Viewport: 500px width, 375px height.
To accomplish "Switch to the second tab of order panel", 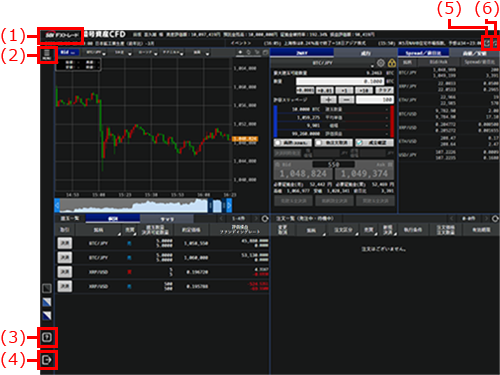I will coord(366,53).
